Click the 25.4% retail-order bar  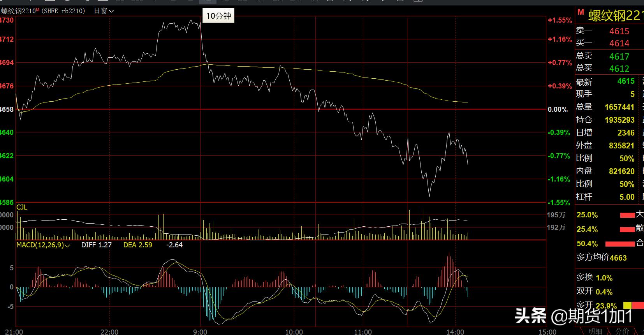tap(627, 229)
